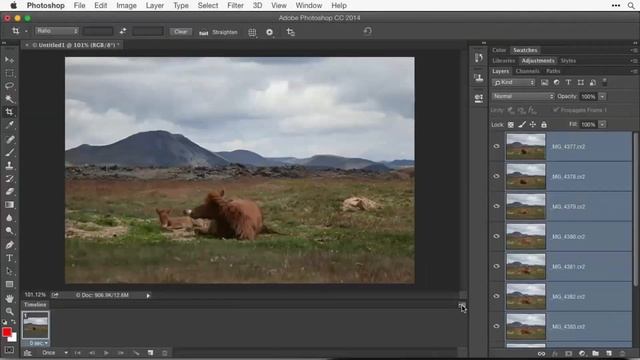This screenshot has height=360, width=640.
Task: Hide layer MG_4383.cr2
Action: [x=496, y=326]
